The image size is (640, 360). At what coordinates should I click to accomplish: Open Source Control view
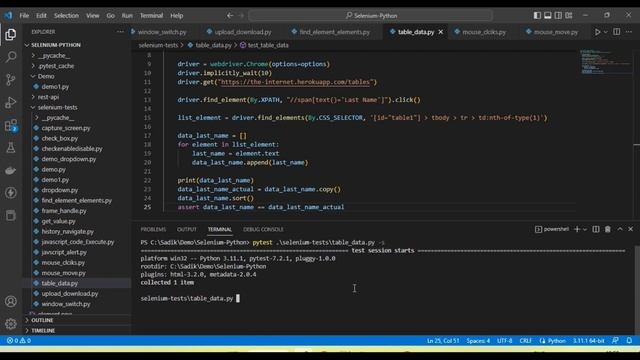click(x=11, y=80)
